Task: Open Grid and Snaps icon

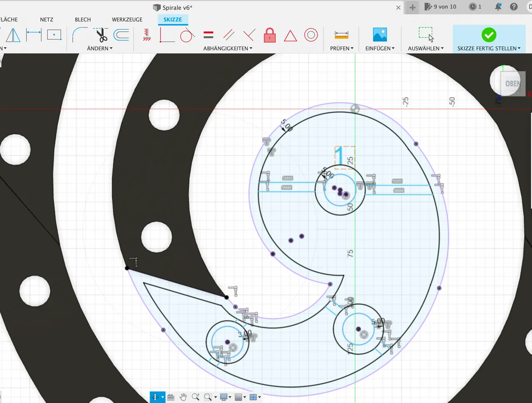Action: [x=238, y=397]
